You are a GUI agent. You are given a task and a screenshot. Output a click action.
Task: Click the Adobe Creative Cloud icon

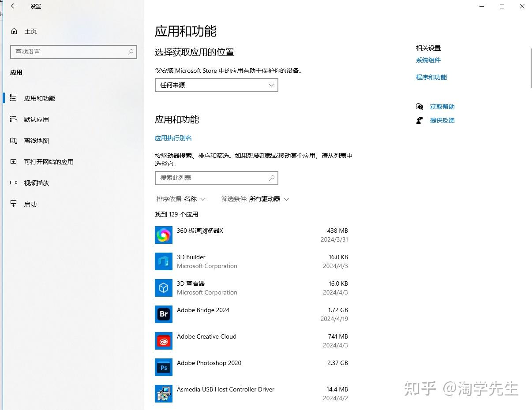164,341
